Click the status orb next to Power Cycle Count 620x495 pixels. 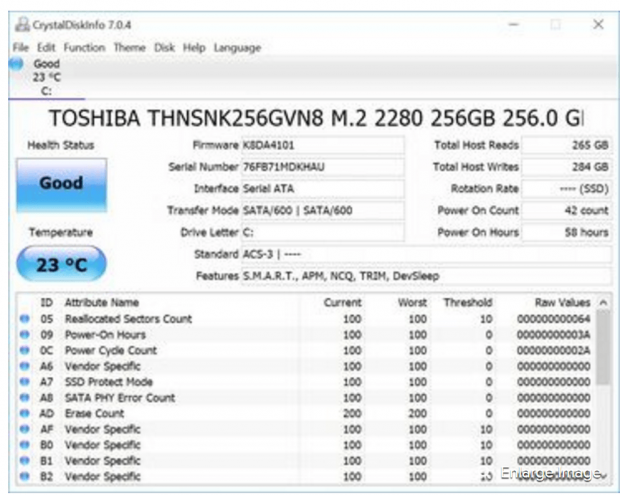click(24, 351)
